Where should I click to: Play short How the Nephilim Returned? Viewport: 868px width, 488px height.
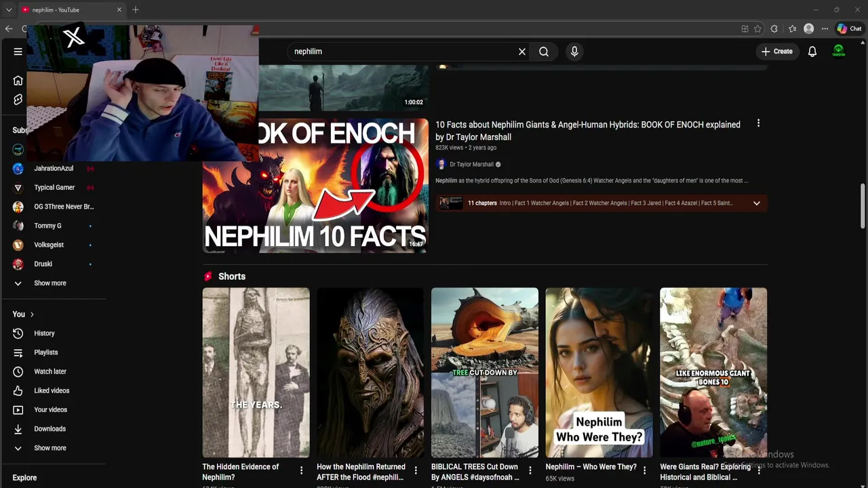point(370,373)
